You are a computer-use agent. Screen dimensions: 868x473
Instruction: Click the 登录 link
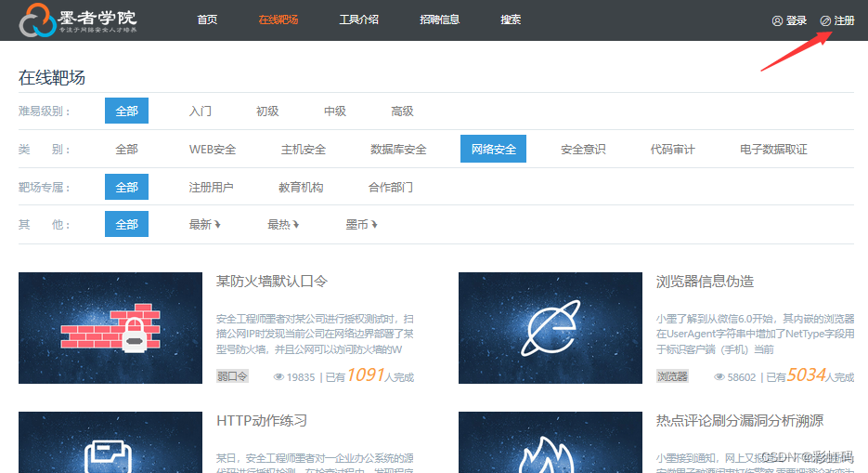click(x=796, y=21)
